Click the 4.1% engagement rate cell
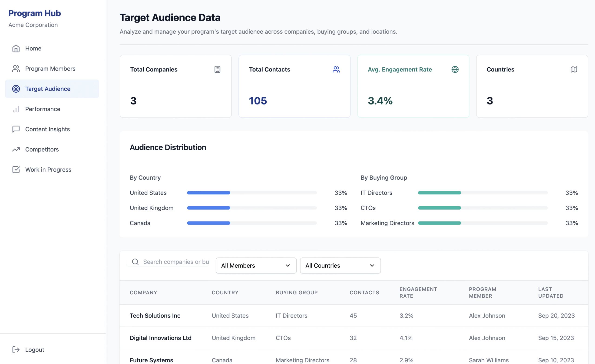Image resolution: width=595 pixels, height=364 pixels. click(x=406, y=338)
